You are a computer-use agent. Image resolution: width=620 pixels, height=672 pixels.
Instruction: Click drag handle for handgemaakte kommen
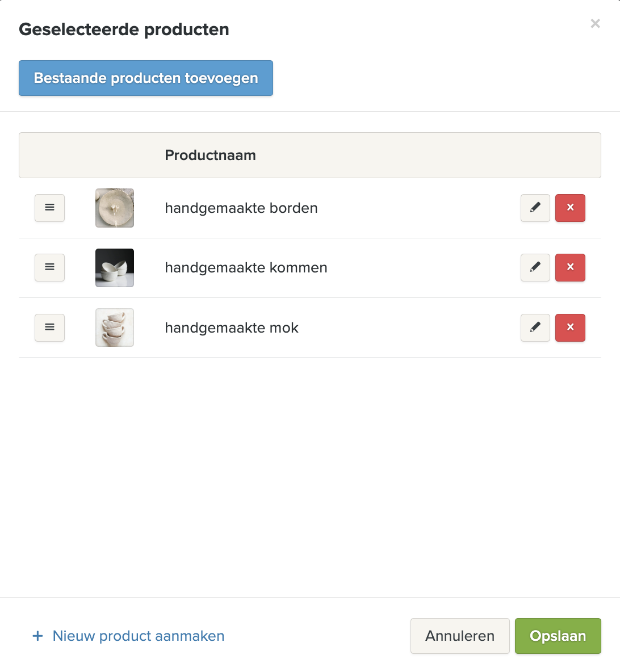pos(50,267)
